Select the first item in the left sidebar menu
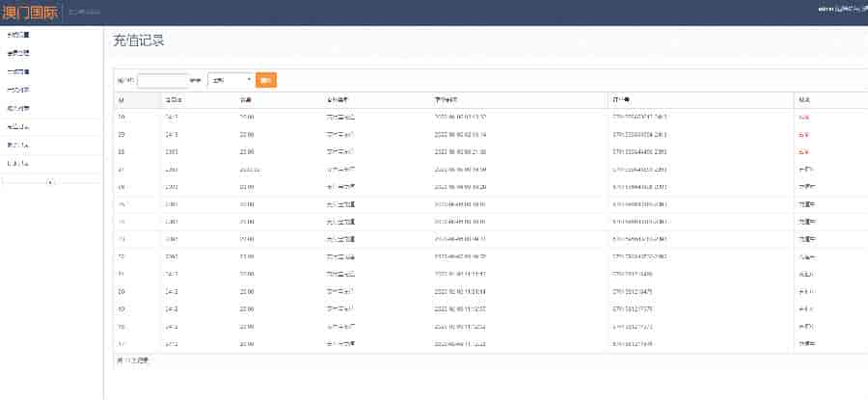Screen dimensions: 868x400 (17, 35)
